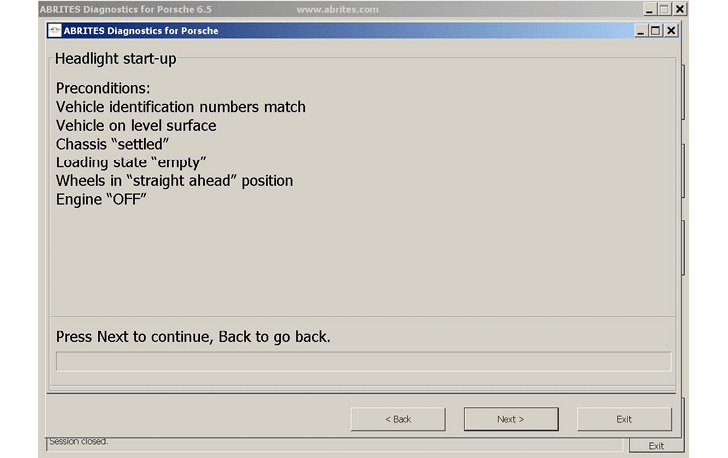The height and width of the screenshot is (458, 728).
Task: Click the "Session closed." status bar text
Action: 78,441
